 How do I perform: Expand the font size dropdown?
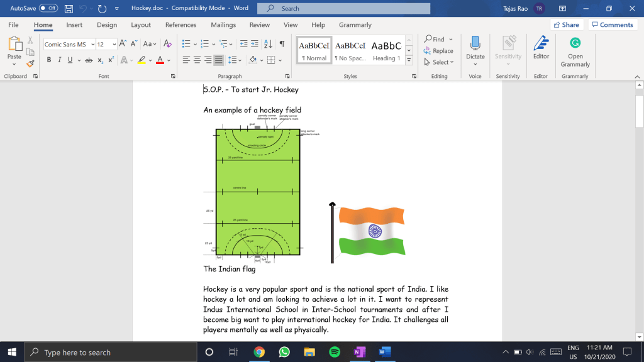tap(114, 45)
